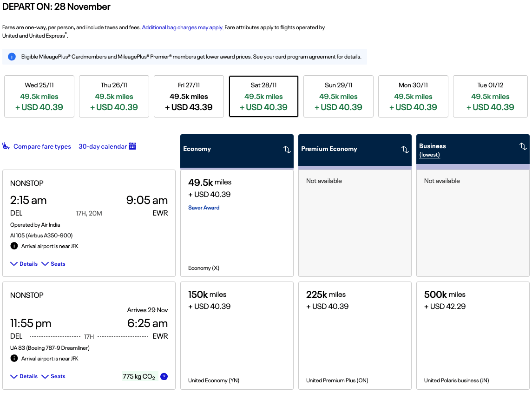532x393 pixels.
Task: Open the Additional bag charges may apply link
Action: coord(183,27)
